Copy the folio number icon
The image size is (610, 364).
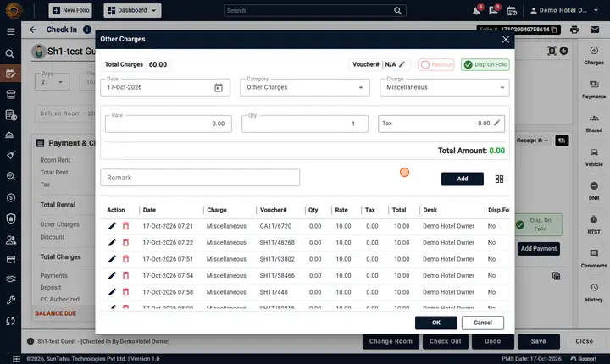point(554,30)
